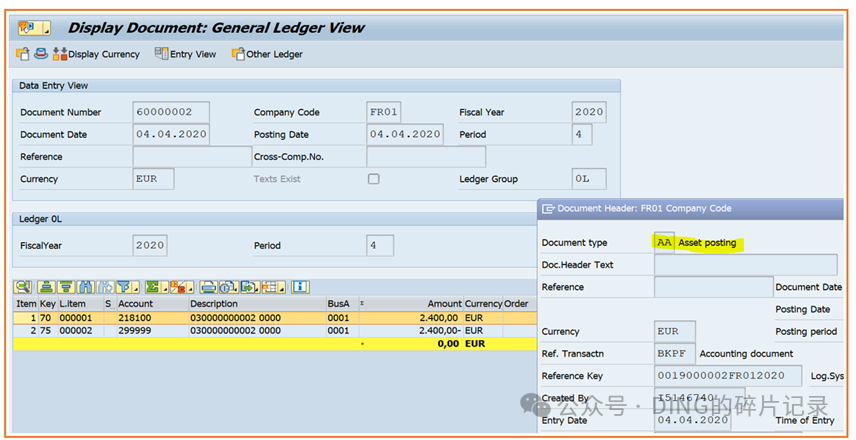Open the dropdown arrow beside services for object
This screenshot has height=440, width=856.
[x=46, y=28]
